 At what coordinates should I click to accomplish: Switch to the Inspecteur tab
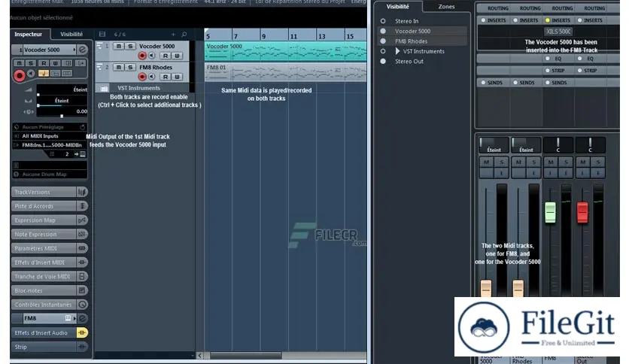coord(29,34)
